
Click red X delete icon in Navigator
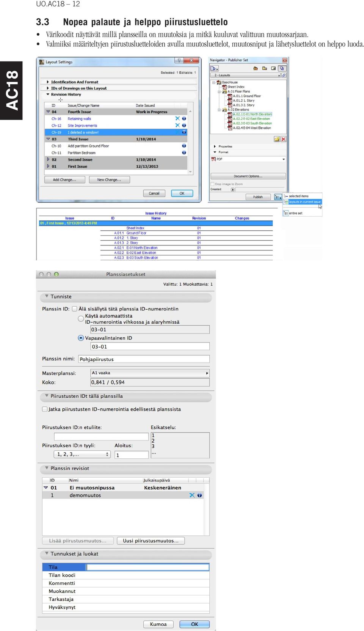coord(283,139)
